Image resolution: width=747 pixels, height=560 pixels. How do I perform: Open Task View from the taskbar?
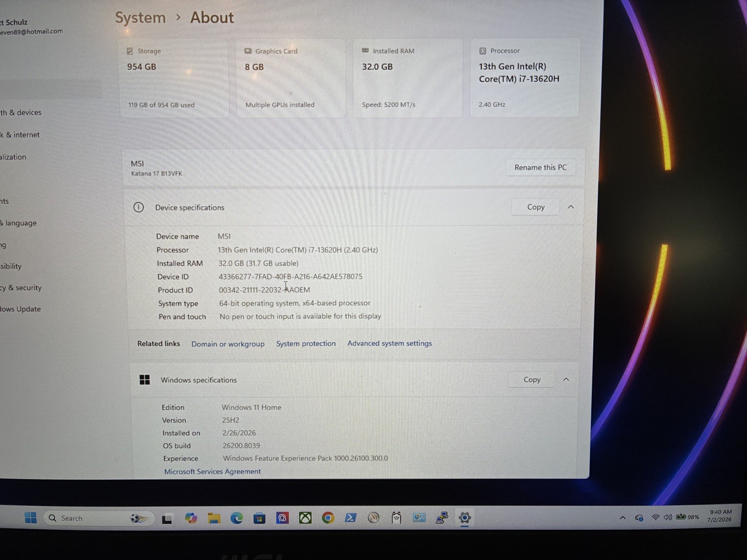[167, 518]
